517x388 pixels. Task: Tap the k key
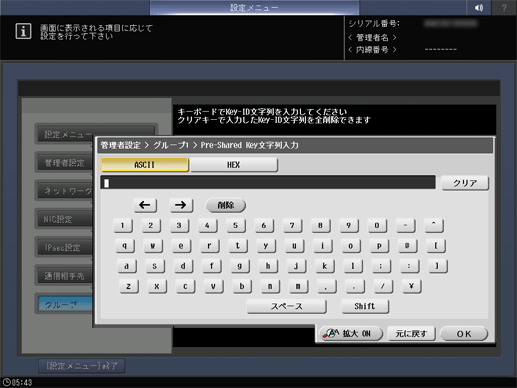pos(325,266)
